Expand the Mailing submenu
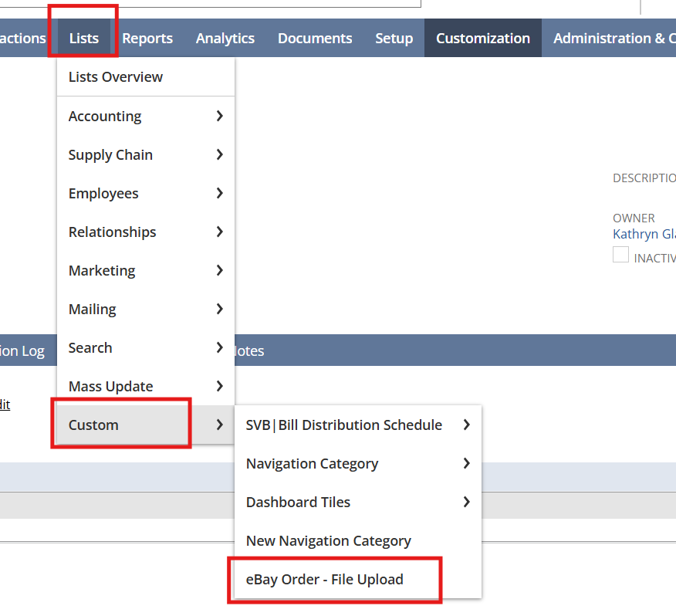 tap(145, 309)
